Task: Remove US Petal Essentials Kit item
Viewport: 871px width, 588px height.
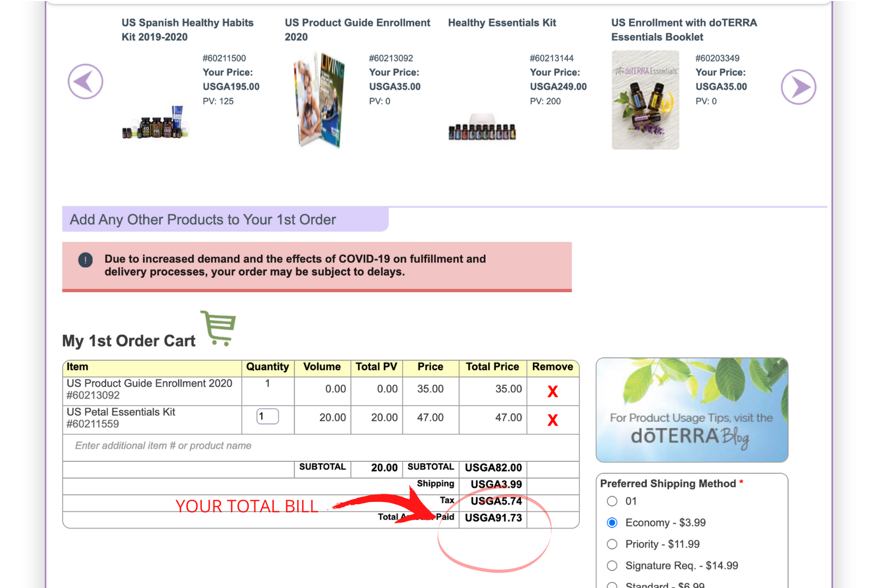Action: 553,420
